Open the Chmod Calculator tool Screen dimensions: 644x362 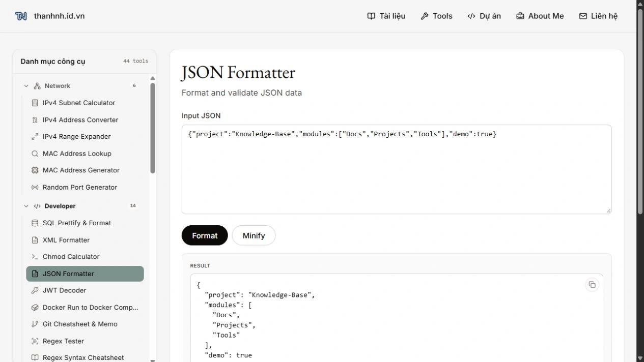point(85,257)
